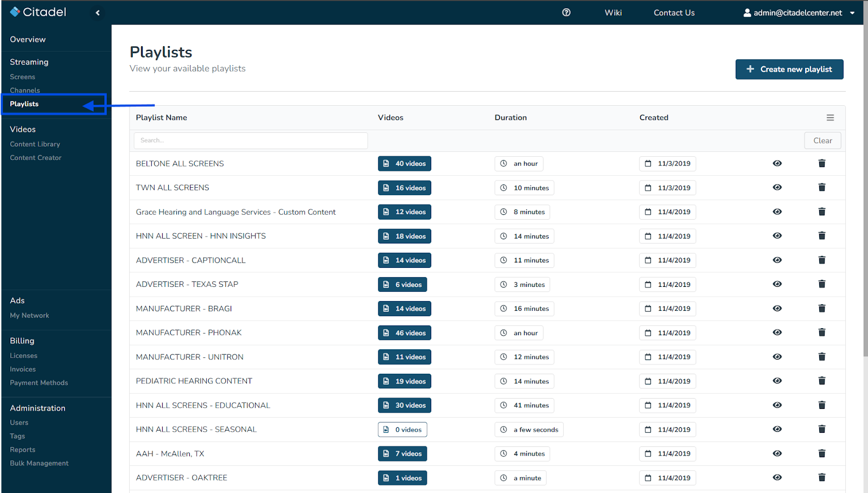This screenshot has height=493, width=868.
Task: Open Licenses under Billing
Action: tap(23, 356)
